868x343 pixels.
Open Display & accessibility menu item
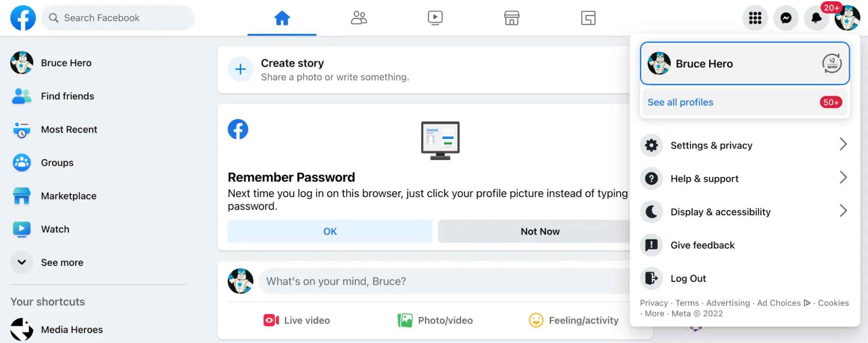pyautogui.click(x=745, y=212)
